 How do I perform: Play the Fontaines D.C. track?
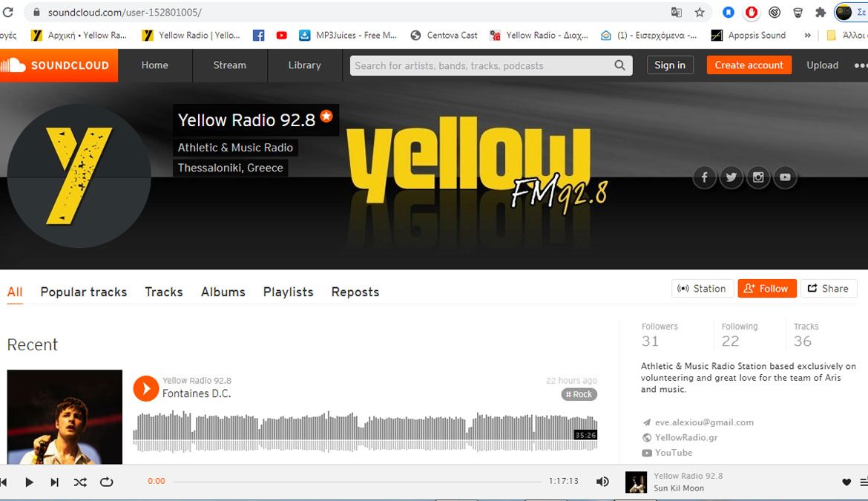point(146,388)
